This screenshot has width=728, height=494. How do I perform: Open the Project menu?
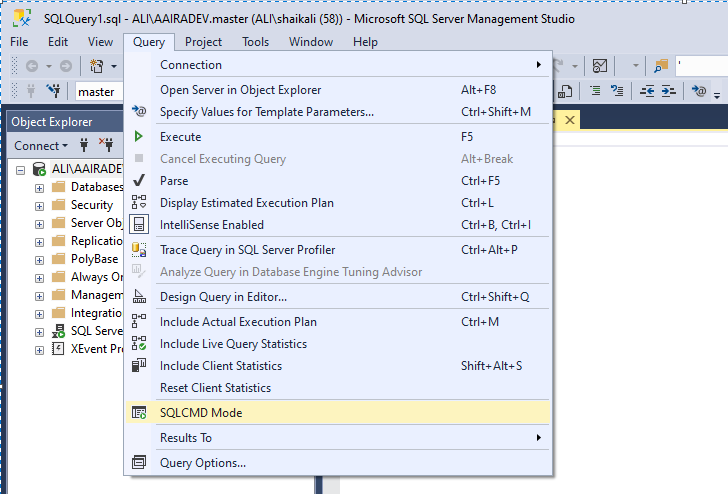point(203,42)
